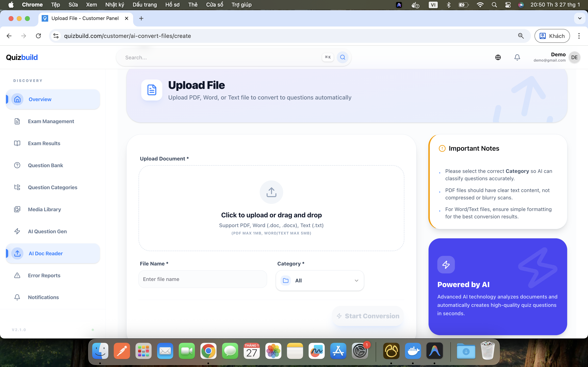Open Notifications via the sidebar bell icon

[17, 297]
